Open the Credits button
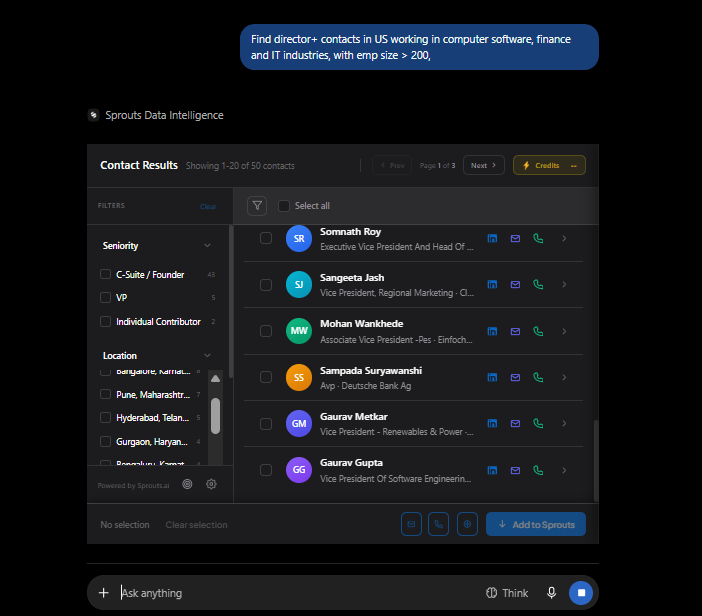 pyautogui.click(x=549, y=165)
